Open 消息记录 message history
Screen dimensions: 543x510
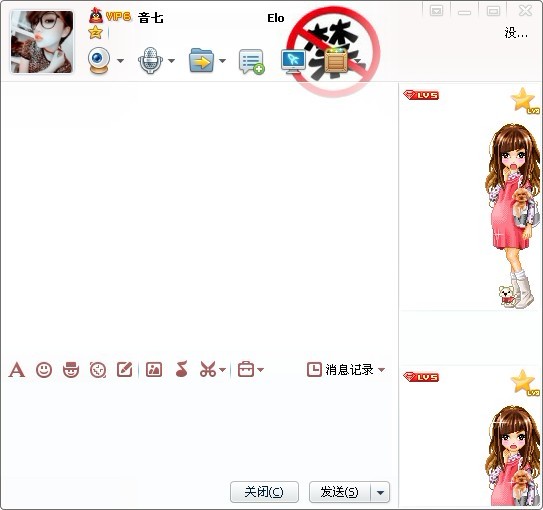point(340,369)
